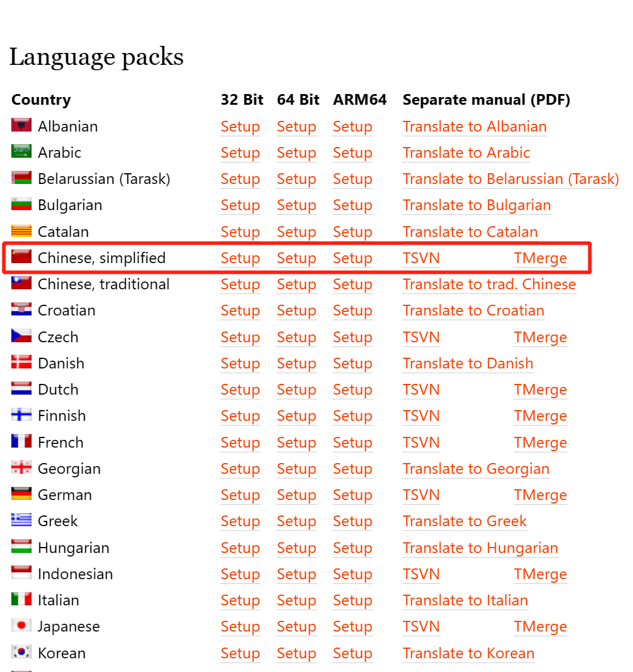Click Translate to Belarussian (Tarask) link

510,179
